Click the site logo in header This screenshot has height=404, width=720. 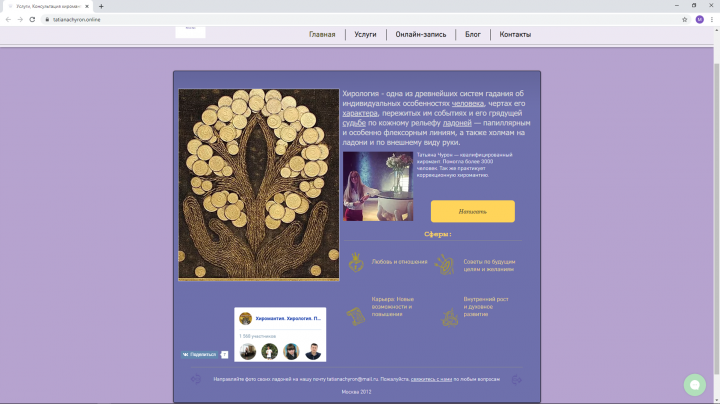coord(190,32)
